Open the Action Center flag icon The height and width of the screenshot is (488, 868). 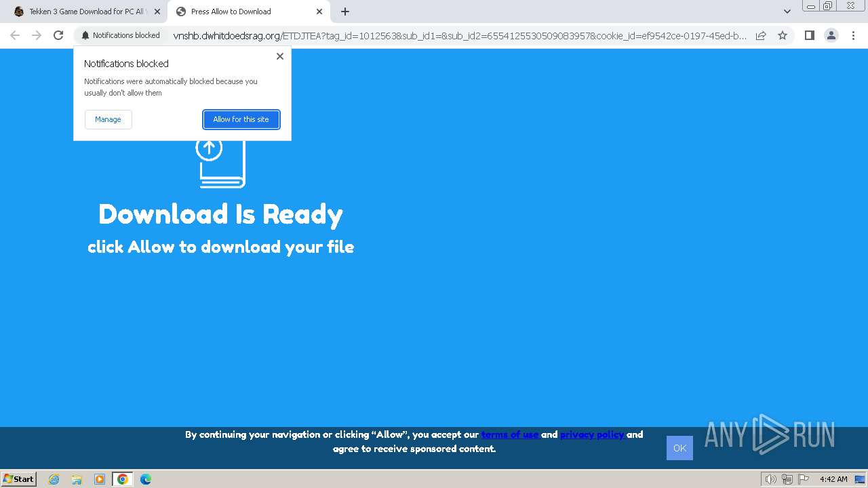pos(804,479)
